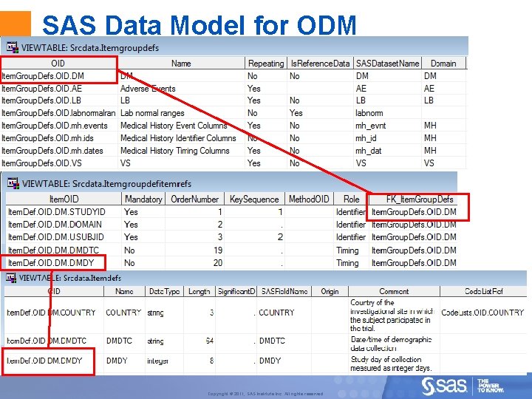The height and width of the screenshot is (399, 532).
Task: Click the DataType column header in Itemdefs
Action: coord(165,291)
